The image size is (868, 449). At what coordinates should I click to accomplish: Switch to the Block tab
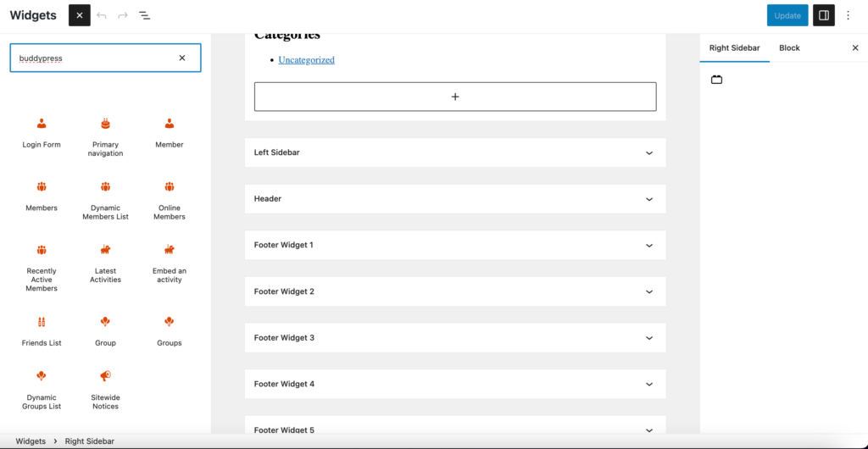[x=789, y=48]
